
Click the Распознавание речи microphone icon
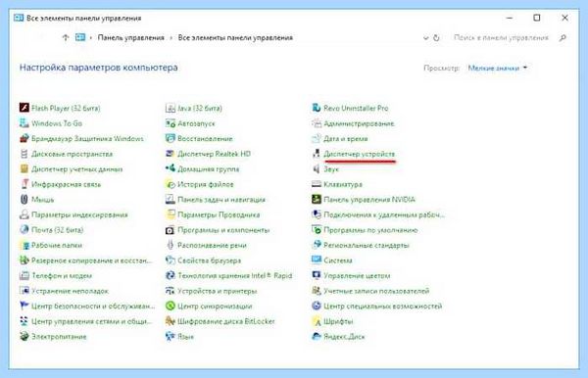point(171,245)
